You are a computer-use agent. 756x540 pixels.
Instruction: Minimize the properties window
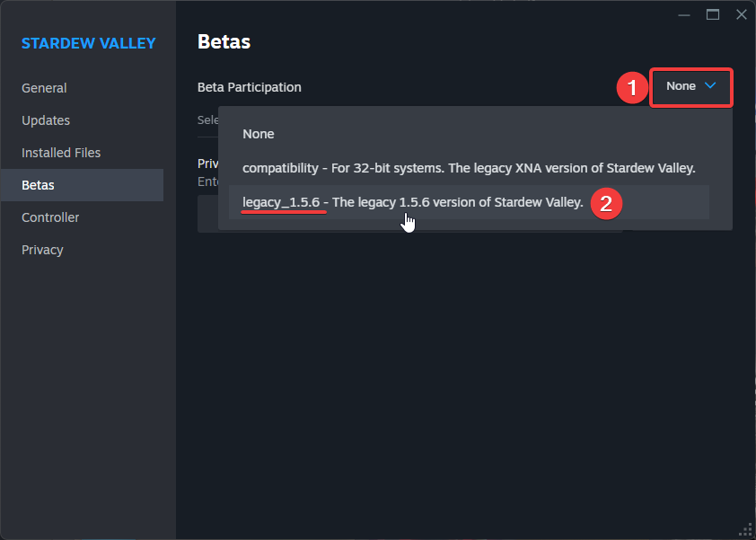(684, 14)
